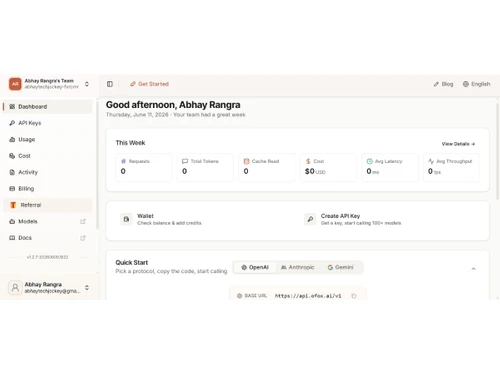Open Models in the sidebar
The width and height of the screenshot is (500, 375).
click(x=47, y=221)
